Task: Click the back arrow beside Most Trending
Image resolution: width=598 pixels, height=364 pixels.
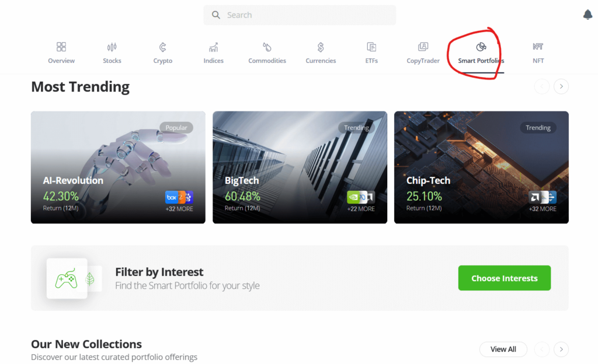Action: click(x=541, y=86)
